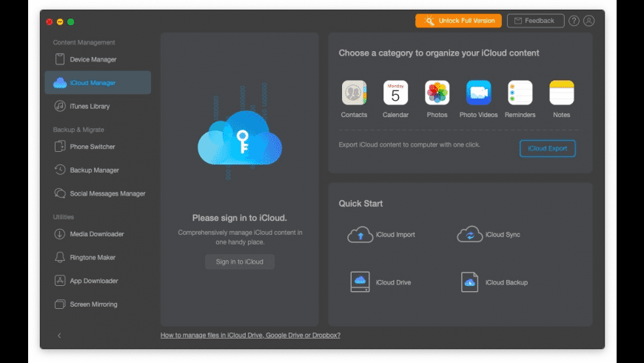Choose Photos category icon
Image resolution: width=644 pixels, height=363 pixels.
tap(437, 93)
